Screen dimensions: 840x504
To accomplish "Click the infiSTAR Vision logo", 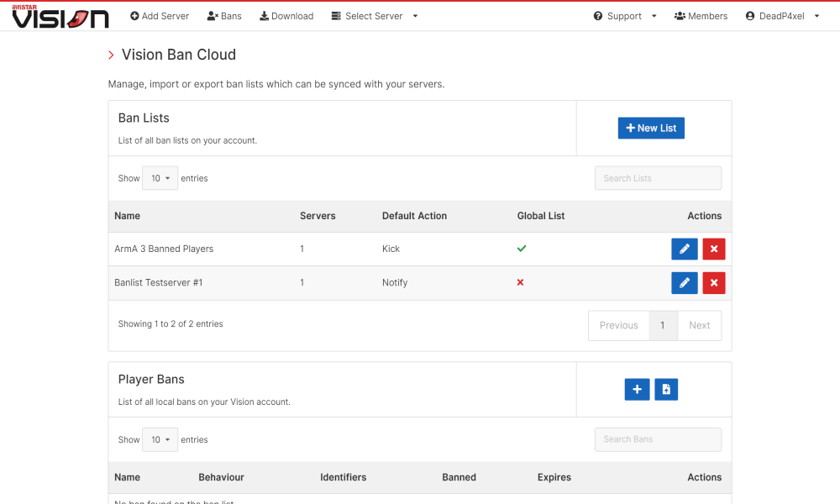I will (x=60, y=16).
